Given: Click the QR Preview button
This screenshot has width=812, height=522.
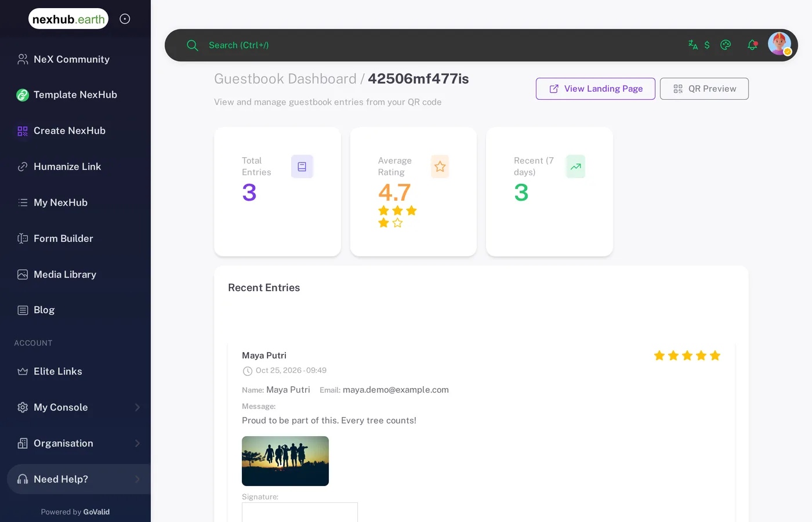Looking at the screenshot, I should coord(704,89).
